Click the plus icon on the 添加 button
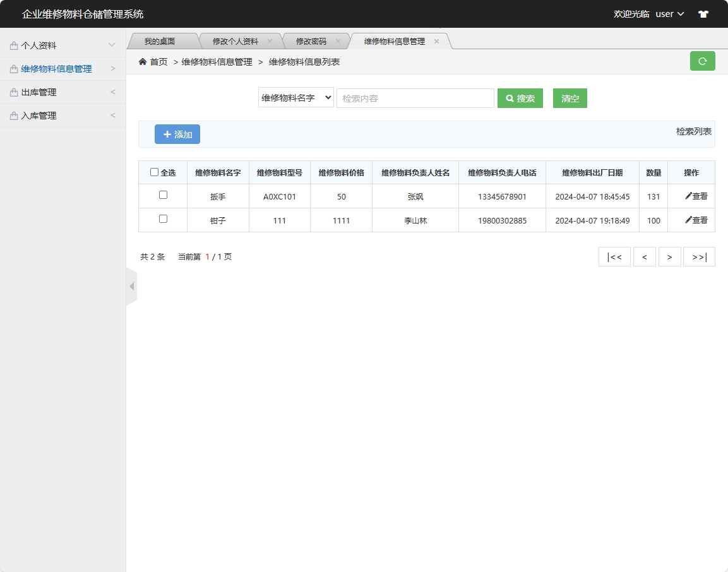This screenshot has width=728, height=572. pyautogui.click(x=167, y=134)
